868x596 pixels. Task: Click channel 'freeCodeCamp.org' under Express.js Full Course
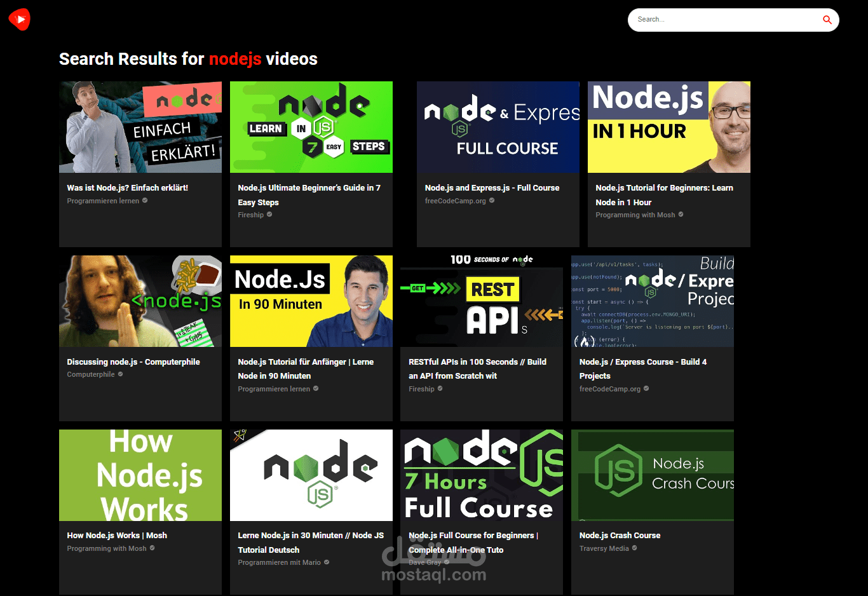click(456, 201)
